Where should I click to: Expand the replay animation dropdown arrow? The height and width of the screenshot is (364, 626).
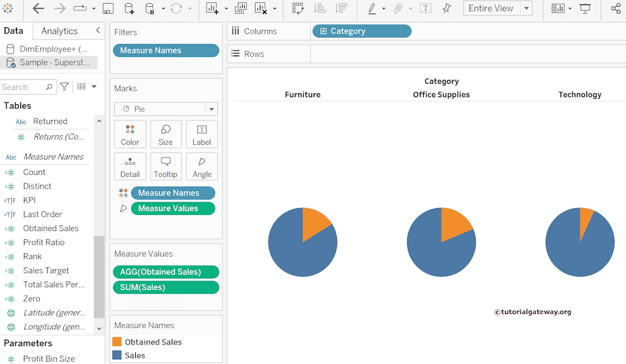click(94, 9)
